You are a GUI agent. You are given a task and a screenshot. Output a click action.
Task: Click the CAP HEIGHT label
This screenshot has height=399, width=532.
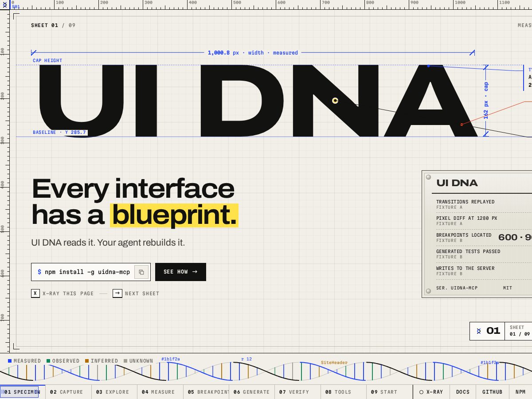point(47,61)
